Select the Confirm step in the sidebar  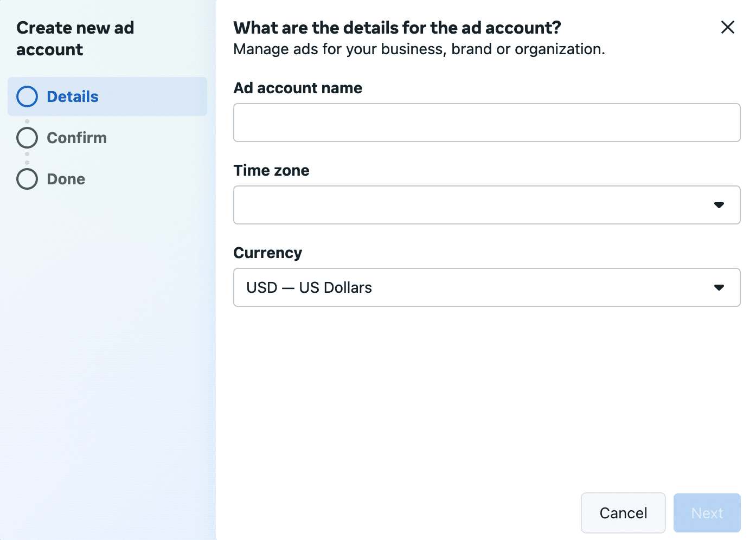(76, 137)
